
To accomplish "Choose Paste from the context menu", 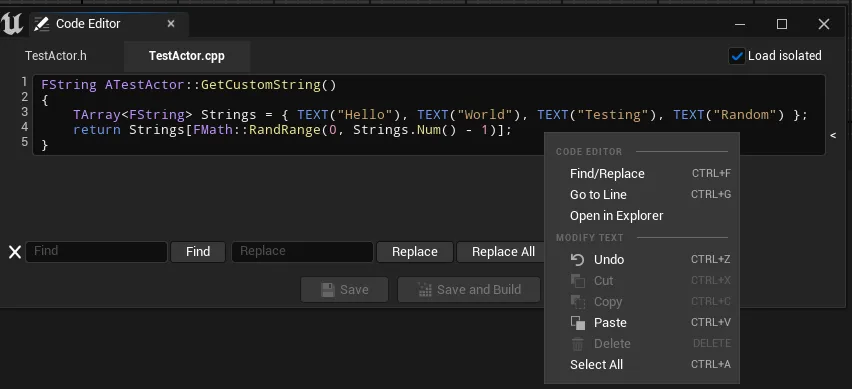I will pos(642,323).
